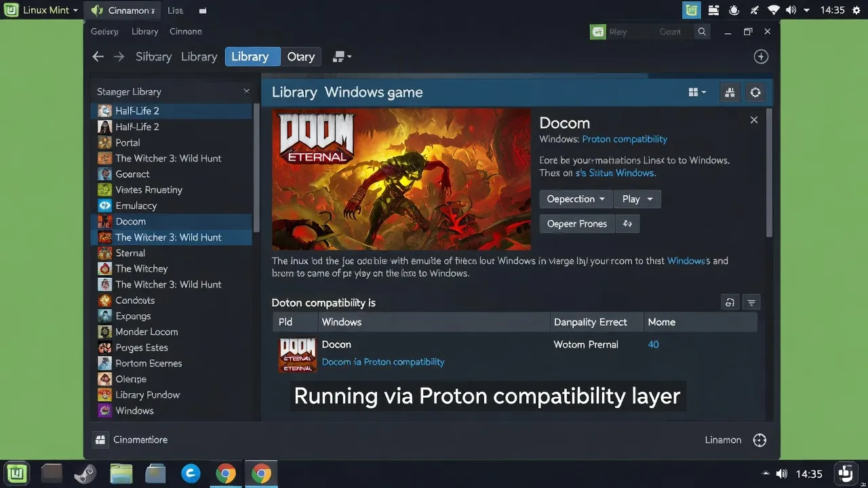Image resolution: width=868 pixels, height=488 pixels.
Task: Select Portom Scernes in the sidebar
Action: click(172, 363)
